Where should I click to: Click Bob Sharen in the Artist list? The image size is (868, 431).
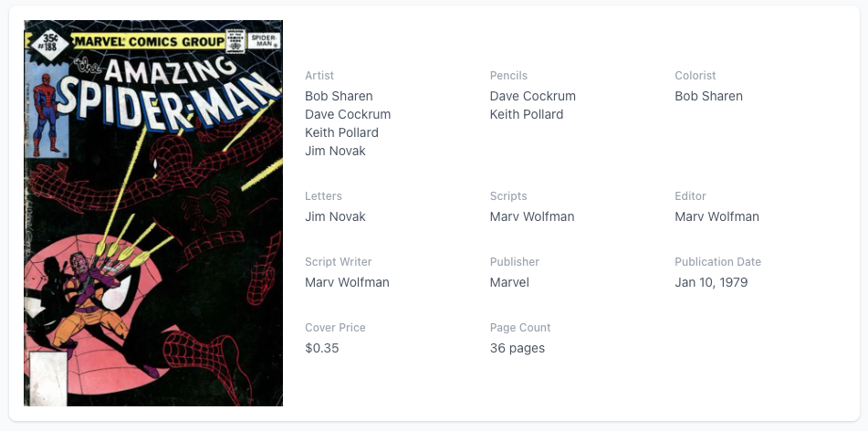click(339, 96)
